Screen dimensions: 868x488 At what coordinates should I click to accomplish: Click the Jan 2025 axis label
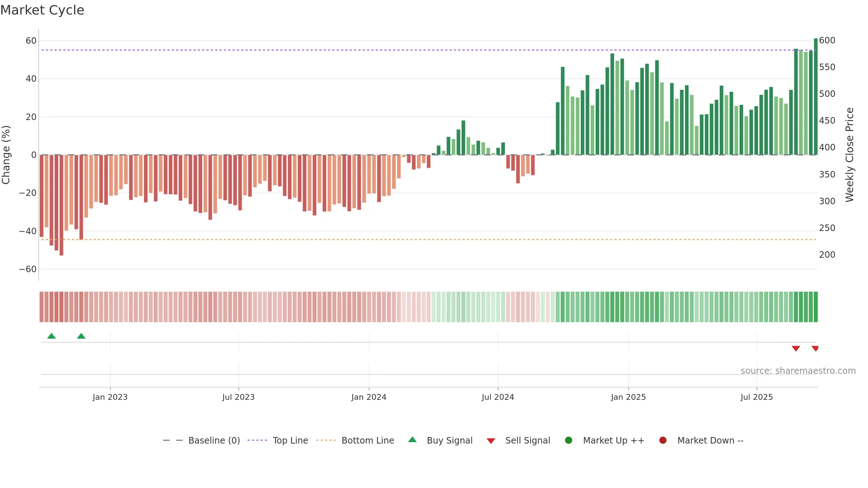tap(628, 397)
